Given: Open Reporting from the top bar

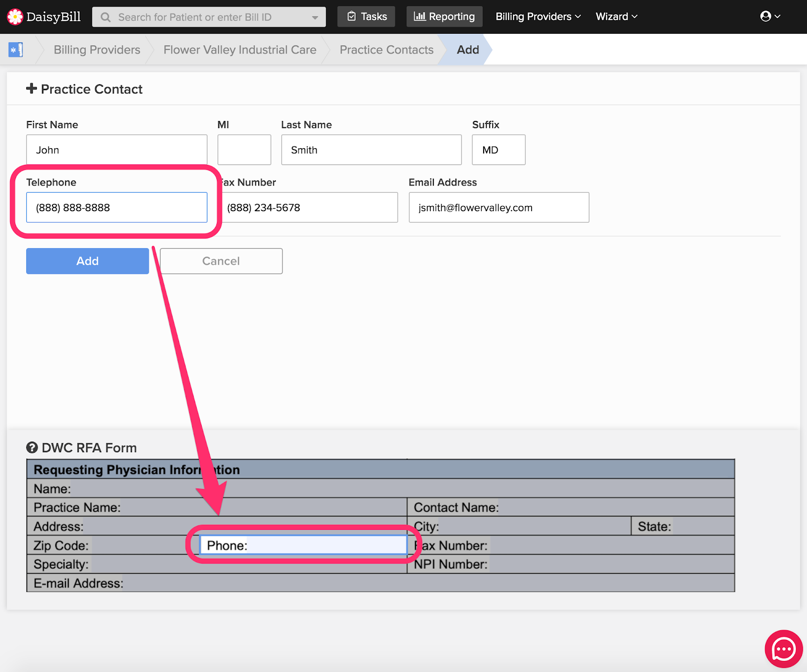Looking at the screenshot, I should click(x=444, y=17).
